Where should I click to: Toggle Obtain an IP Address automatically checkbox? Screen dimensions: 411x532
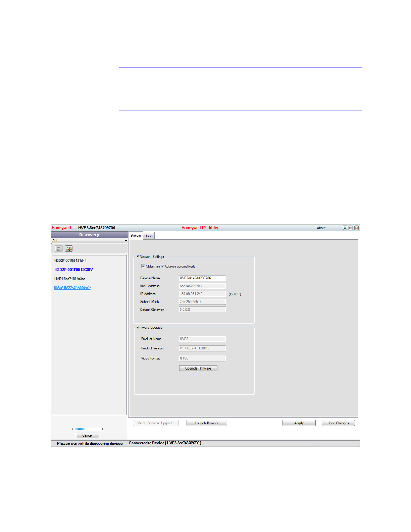tap(143, 266)
